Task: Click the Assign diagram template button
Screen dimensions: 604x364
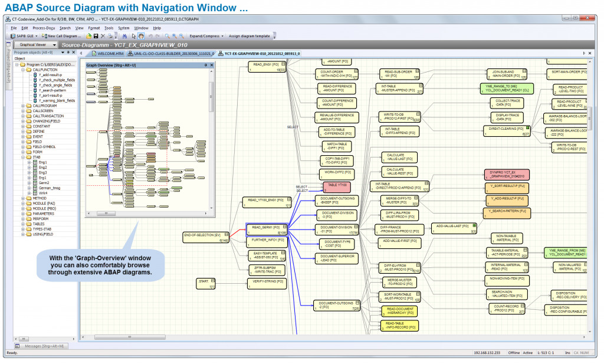Action: (250, 36)
